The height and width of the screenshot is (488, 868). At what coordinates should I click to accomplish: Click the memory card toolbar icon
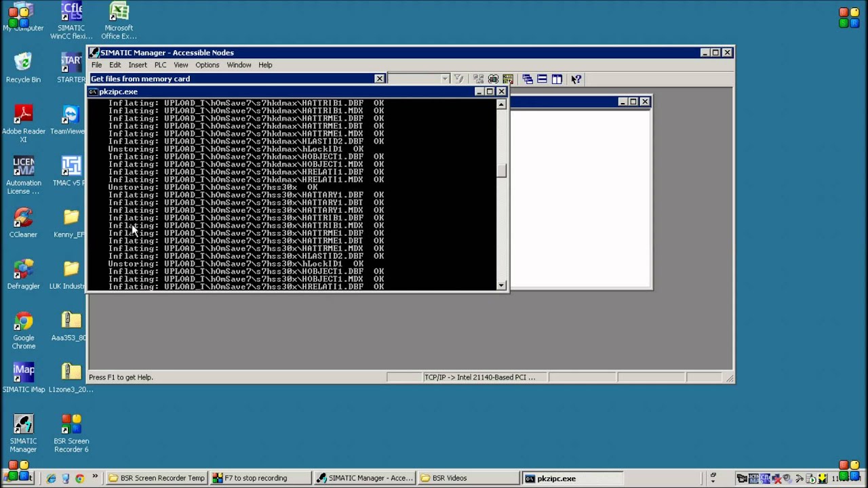508,79
